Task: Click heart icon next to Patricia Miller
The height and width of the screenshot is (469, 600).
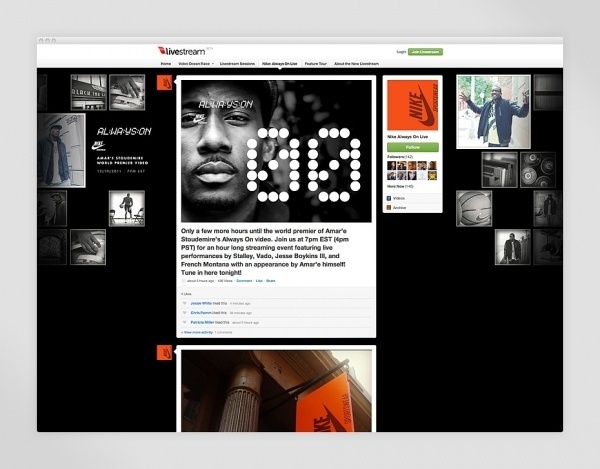Action: click(184, 322)
